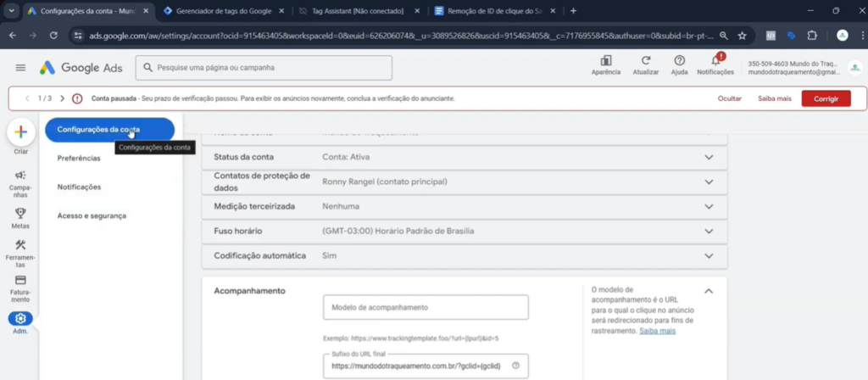Open the Aparência appearance icon
Image resolution: width=868 pixels, height=380 pixels.
[x=605, y=61]
